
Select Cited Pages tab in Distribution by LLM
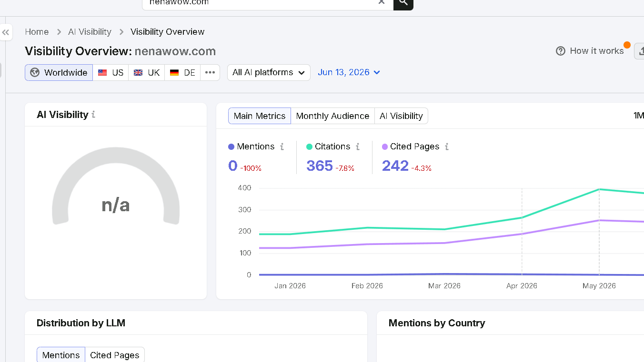pos(115,355)
